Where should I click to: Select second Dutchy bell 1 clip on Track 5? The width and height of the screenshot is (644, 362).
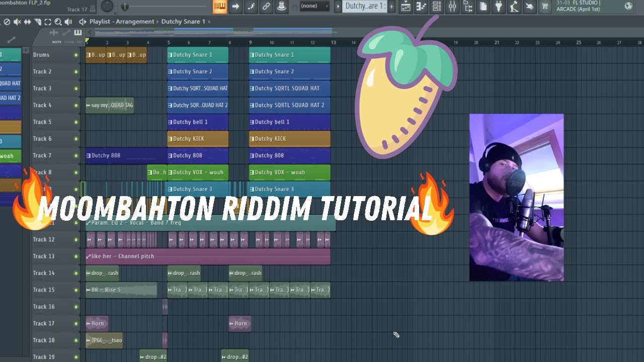point(289,122)
